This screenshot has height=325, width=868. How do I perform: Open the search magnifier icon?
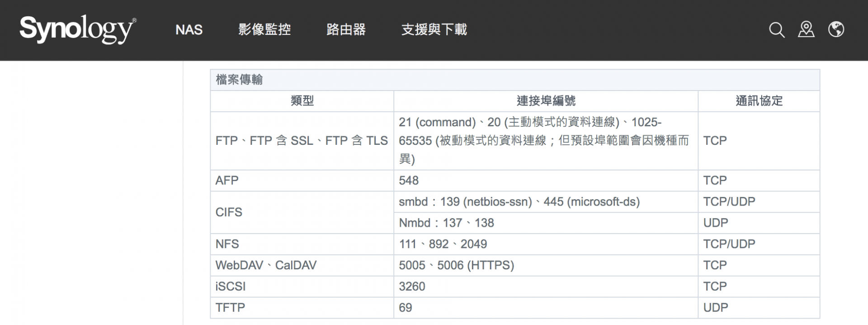[776, 30]
